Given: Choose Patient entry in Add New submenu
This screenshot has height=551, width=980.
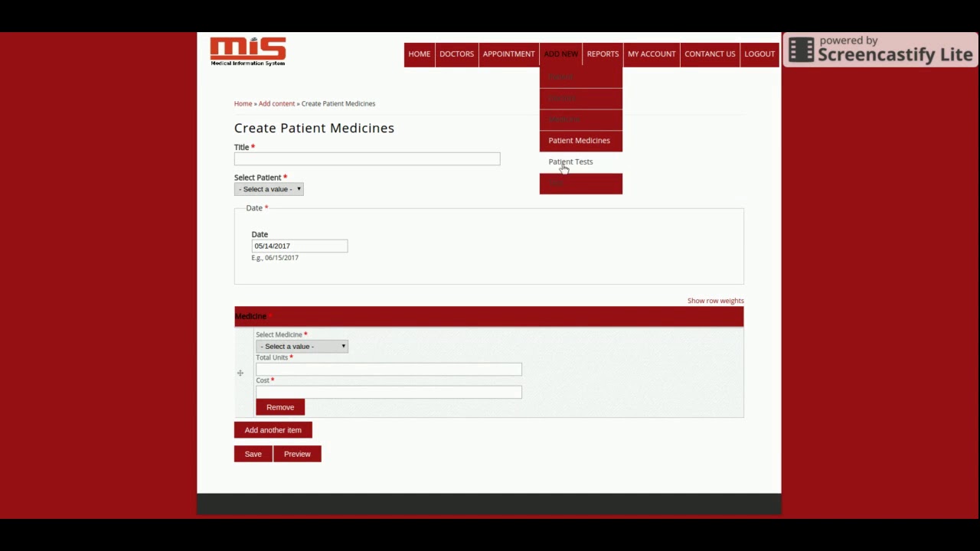Looking at the screenshot, I should coord(580,77).
